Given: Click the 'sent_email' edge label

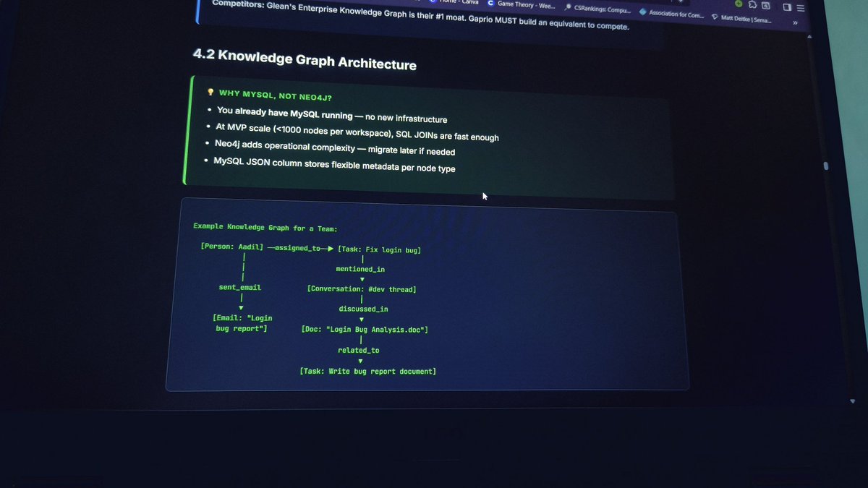Looking at the screenshot, I should pos(239,287).
